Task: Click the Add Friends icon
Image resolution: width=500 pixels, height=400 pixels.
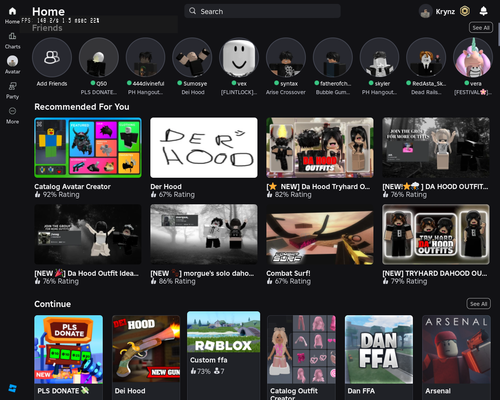Action: 52,57
